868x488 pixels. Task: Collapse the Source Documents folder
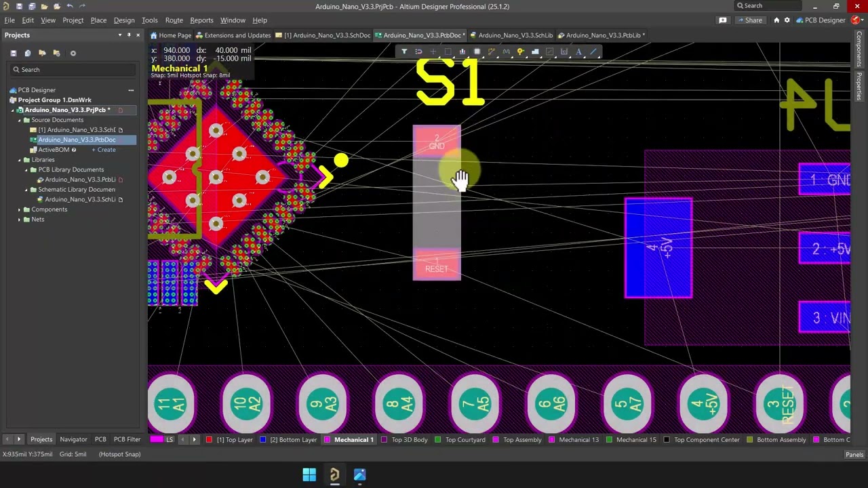[20, 120]
